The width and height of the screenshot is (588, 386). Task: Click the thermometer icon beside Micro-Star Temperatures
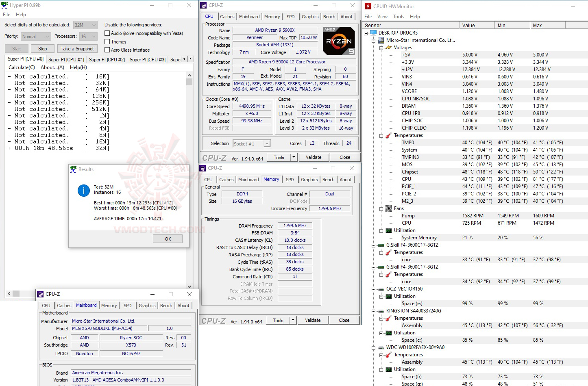(x=389, y=135)
